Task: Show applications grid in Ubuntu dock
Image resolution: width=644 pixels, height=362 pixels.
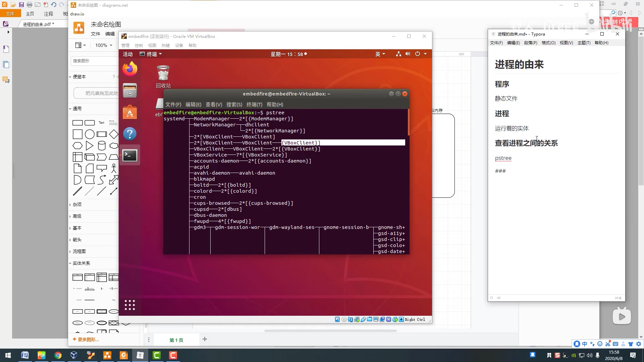Action: click(130, 305)
